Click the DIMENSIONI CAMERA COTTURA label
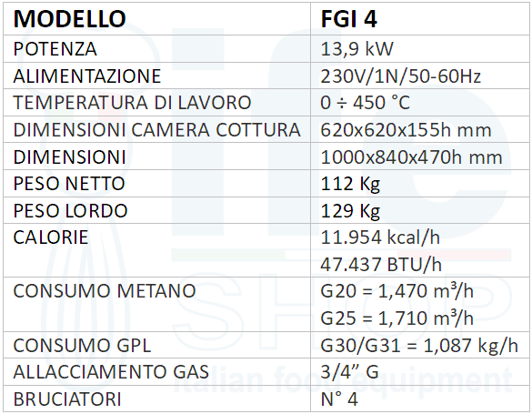This screenshot has width=532, height=414. coord(156,129)
